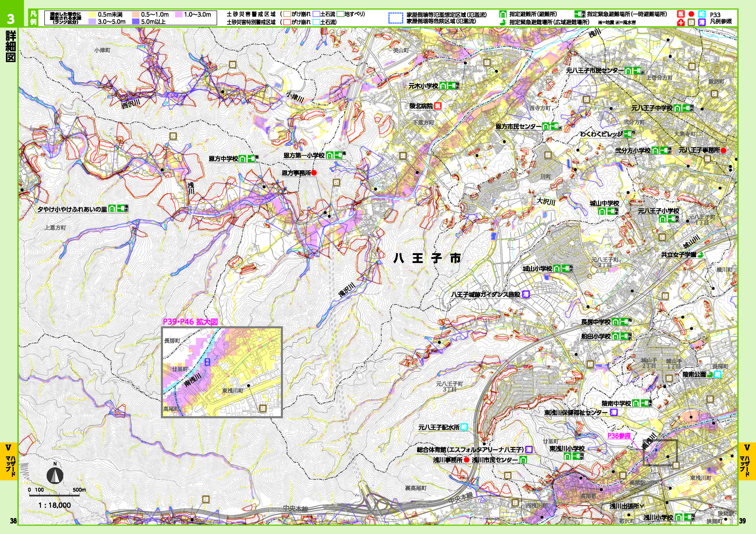The image size is (756, 534).
Task: Click the red dot next to 恩方事務所
Action: pyautogui.click(x=314, y=173)
